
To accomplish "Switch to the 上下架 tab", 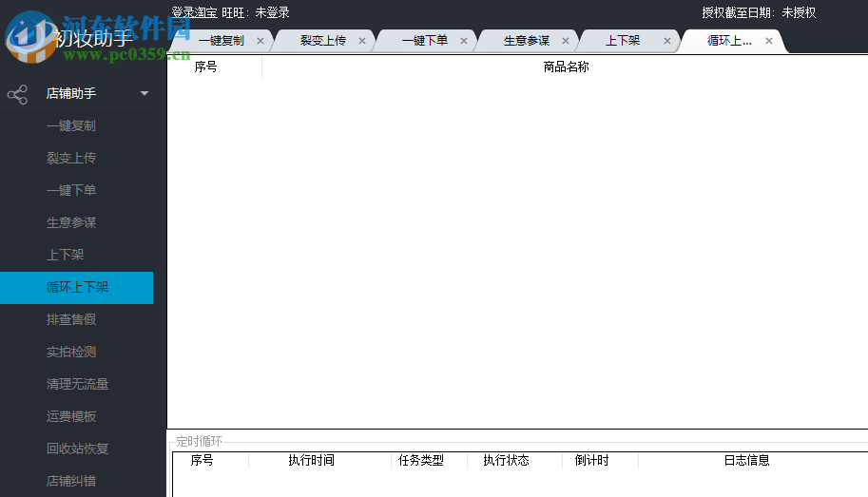I will coord(622,41).
